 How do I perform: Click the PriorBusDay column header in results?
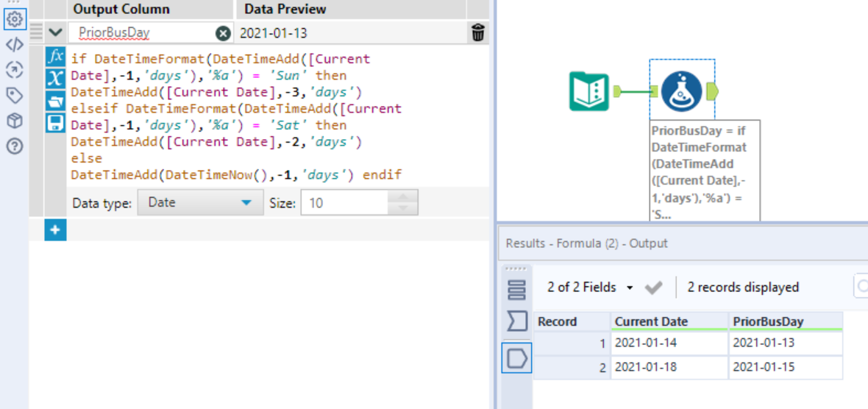click(x=768, y=321)
